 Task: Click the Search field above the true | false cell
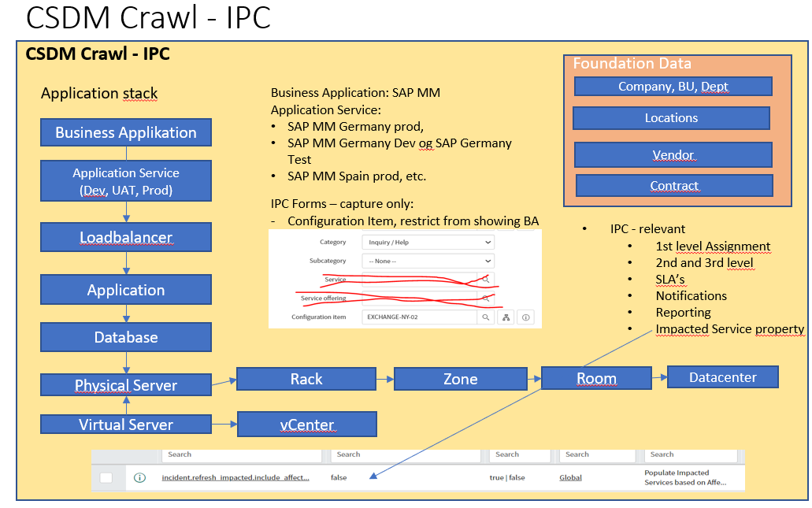520,454
